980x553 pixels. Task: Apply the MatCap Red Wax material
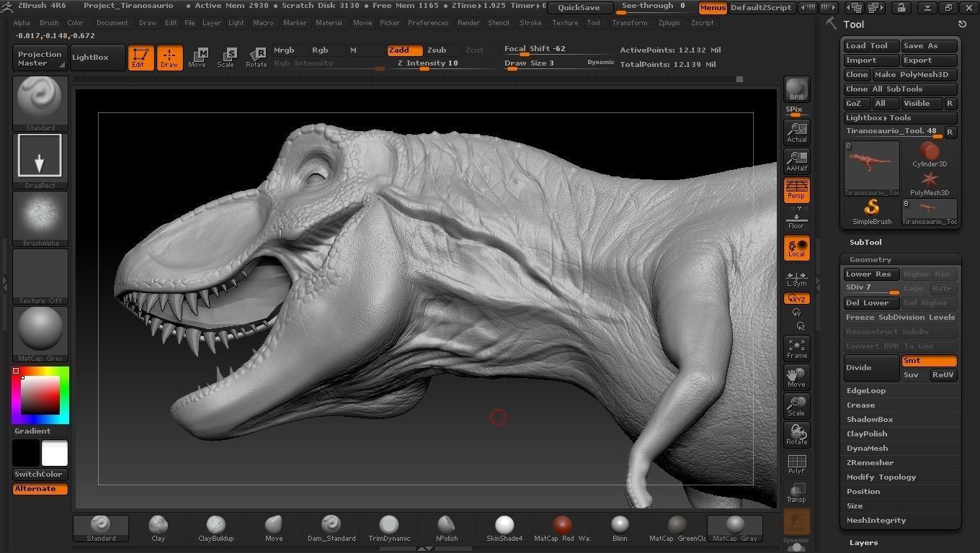tap(562, 528)
